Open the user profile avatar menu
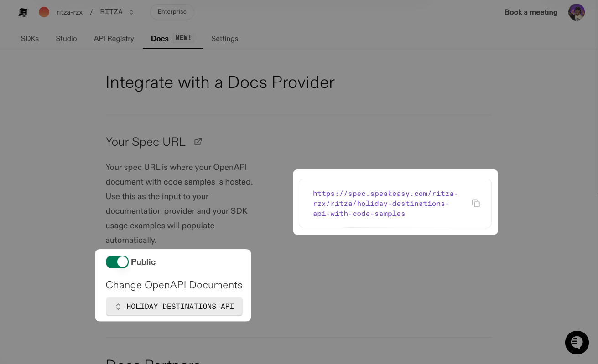Screen dimensions: 598x364 [x=576, y=12]
